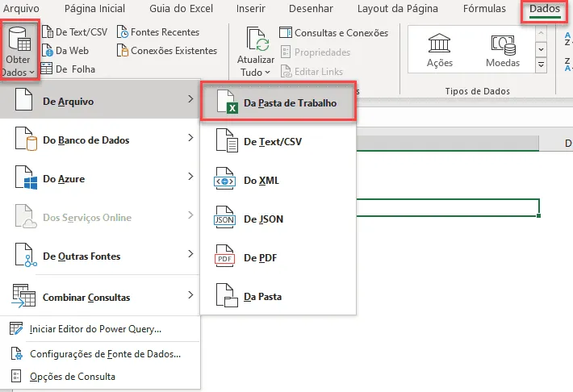Expand the data types gallery more arrow

(x=541, y=65)
